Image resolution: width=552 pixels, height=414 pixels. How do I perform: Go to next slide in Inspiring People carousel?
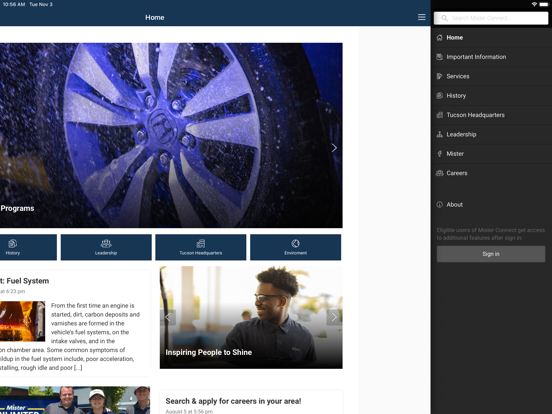(334, 317)
